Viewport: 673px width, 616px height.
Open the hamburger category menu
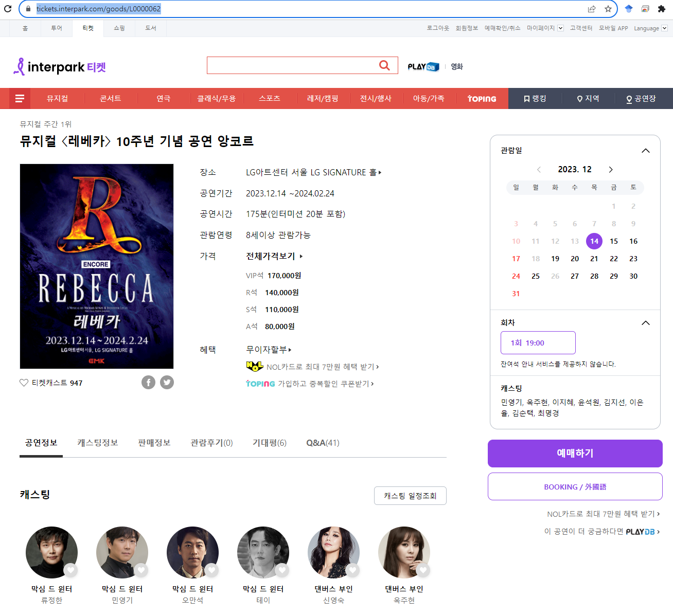(x=20, y=98)
